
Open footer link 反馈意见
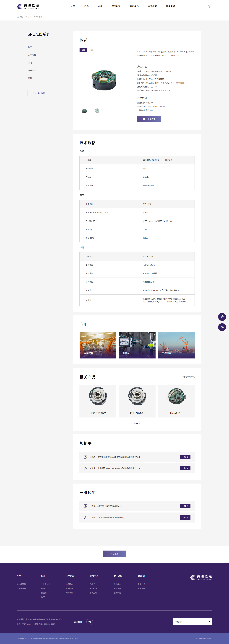click(141, 588)
